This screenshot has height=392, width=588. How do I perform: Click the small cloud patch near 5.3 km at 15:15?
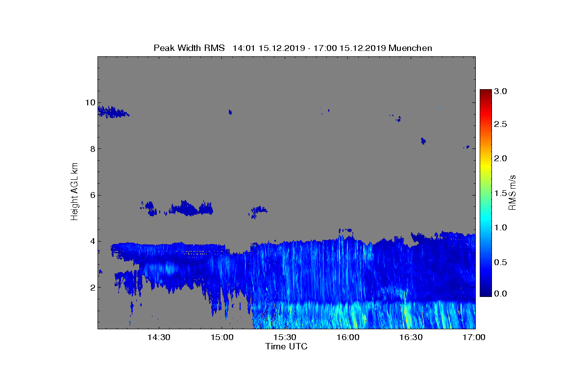(x=258, y=211)
